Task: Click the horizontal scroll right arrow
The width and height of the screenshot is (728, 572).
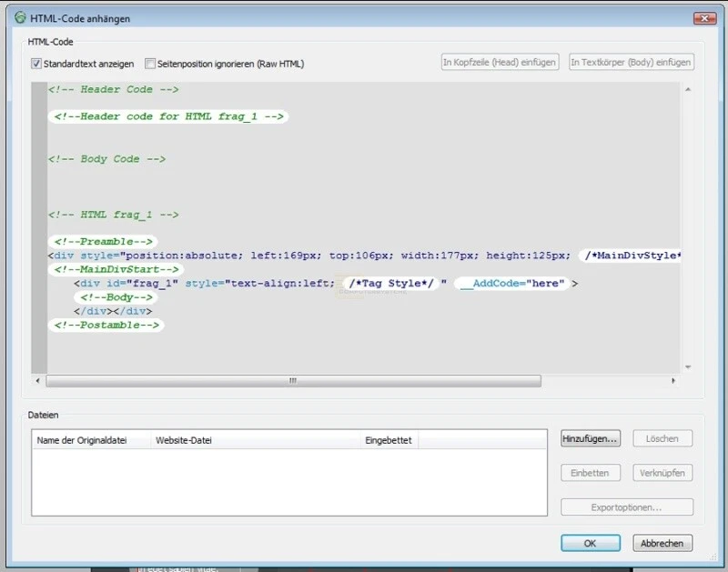Action: pyautogui.click(x=673, y=381)
